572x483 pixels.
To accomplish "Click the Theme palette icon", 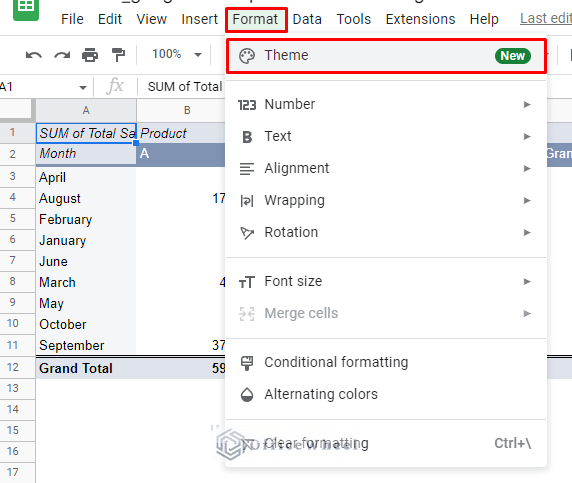I will point(247,56).
